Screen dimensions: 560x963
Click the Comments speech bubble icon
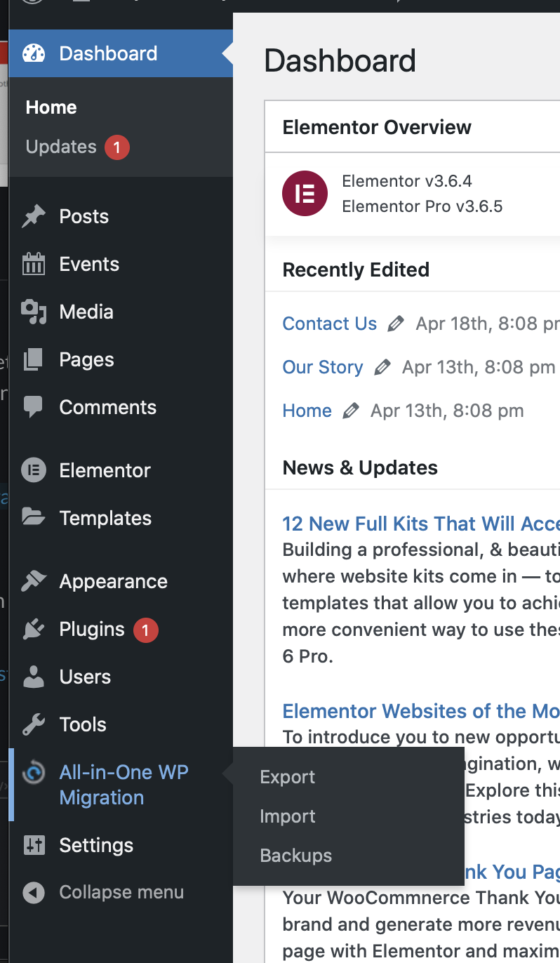click(33, 407)
